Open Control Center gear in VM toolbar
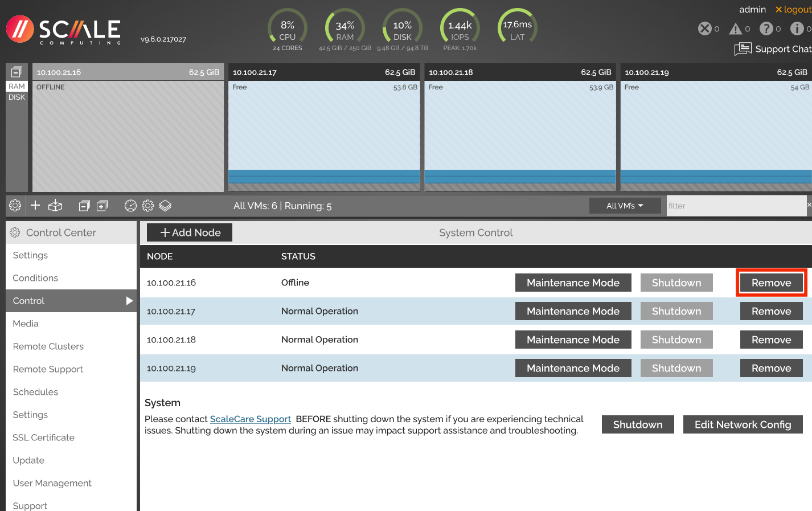 coord(15,206)
